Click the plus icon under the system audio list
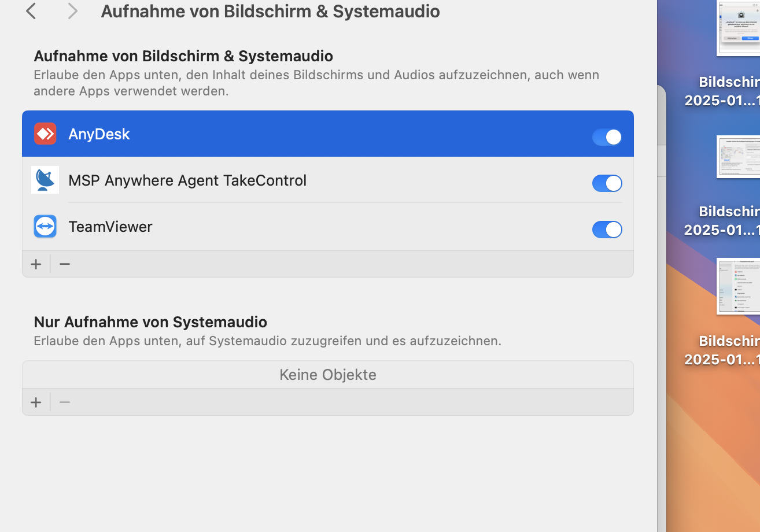The height and width of the screenshot is (532, 760). tap(36, 402)
